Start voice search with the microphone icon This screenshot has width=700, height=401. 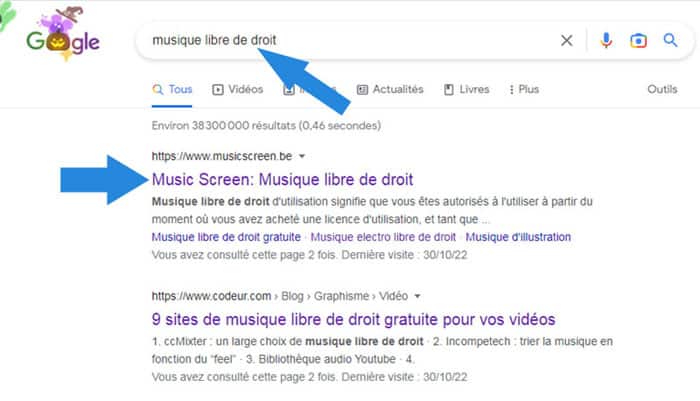(x=606, y=41)
